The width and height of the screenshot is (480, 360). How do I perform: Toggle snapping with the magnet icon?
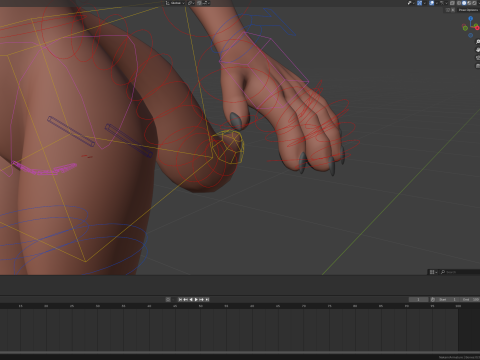pos(199,3)
